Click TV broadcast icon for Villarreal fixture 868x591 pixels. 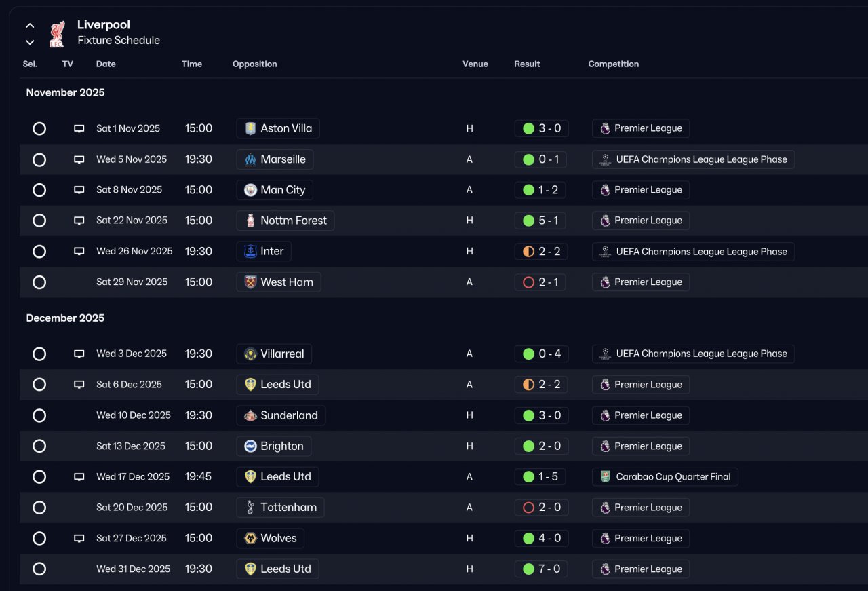79,354
